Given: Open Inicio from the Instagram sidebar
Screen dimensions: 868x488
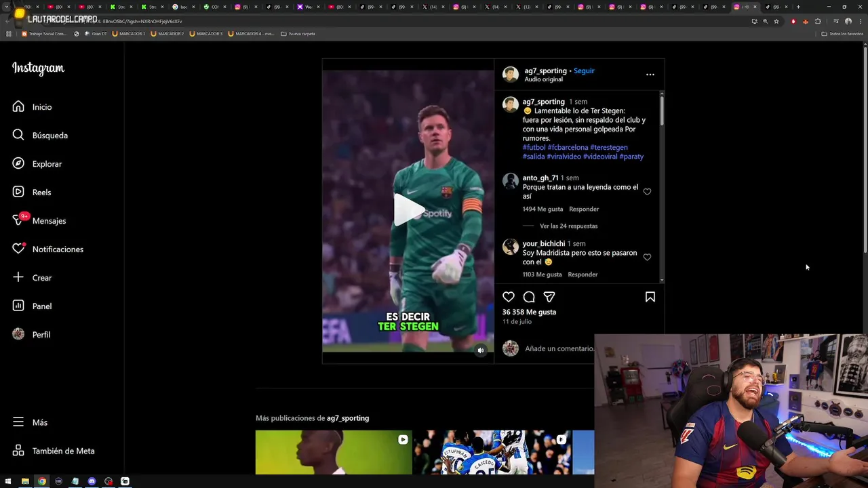Looking at the screenshot, I should [x=32, y=107].
